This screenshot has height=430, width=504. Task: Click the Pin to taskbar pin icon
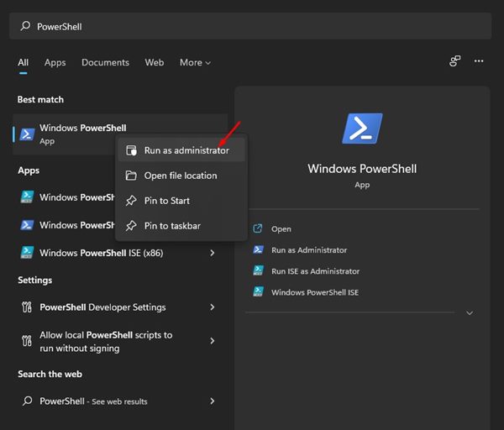(131, 226)
